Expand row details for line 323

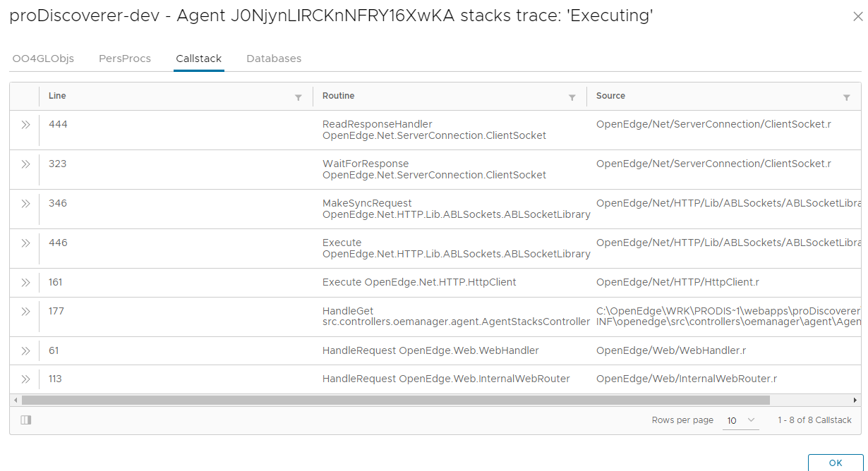(25, 164)
